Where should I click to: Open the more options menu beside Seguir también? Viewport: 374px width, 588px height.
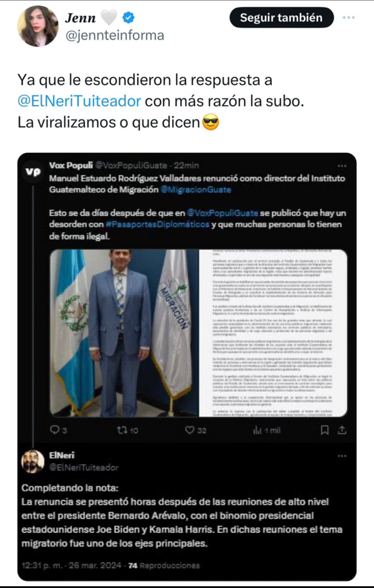[349, 18]
